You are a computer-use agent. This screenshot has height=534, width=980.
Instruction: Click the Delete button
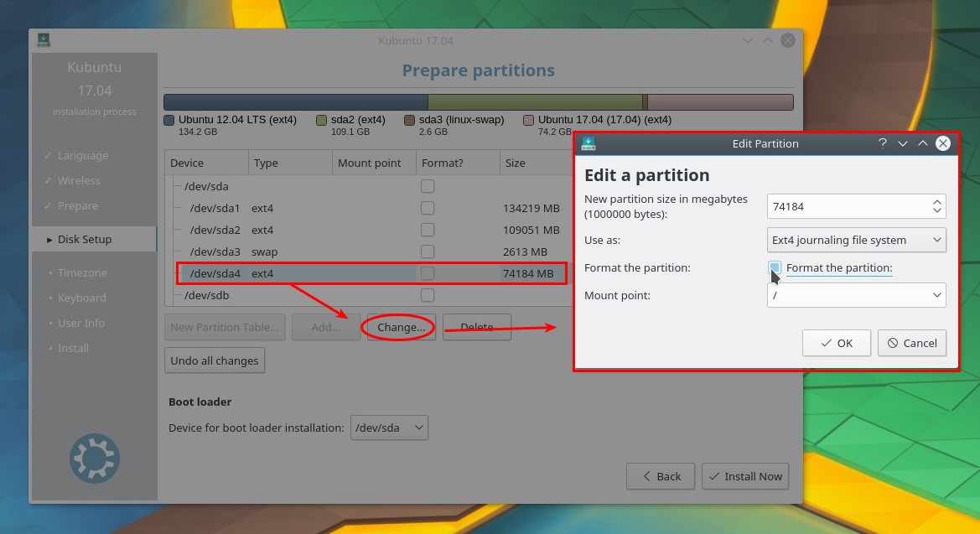click(477, 327)
